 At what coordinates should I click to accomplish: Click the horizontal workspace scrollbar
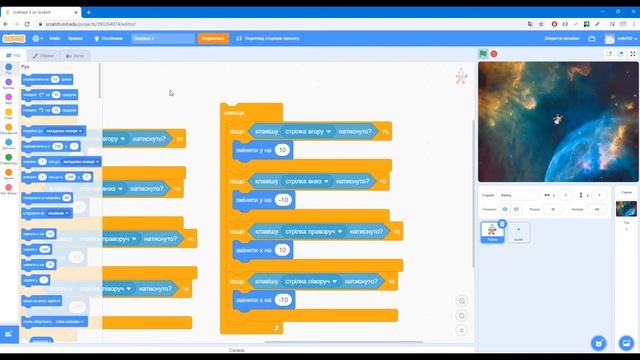[344, 342]
